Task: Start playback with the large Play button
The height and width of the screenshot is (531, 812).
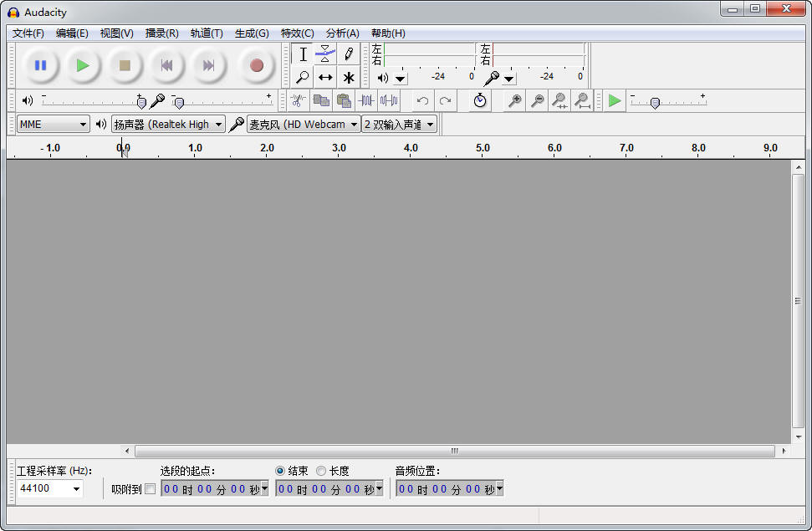Action: [x=82, y=65]
